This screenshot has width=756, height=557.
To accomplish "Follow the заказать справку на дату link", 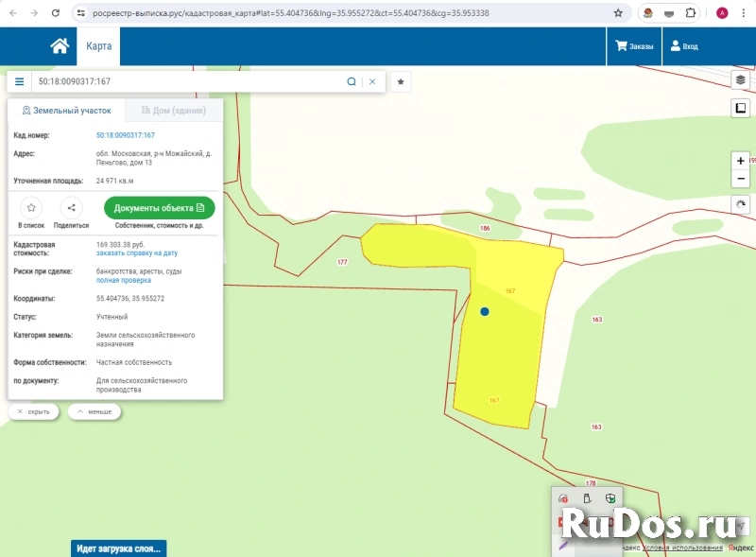I will (x=136, y=253).
